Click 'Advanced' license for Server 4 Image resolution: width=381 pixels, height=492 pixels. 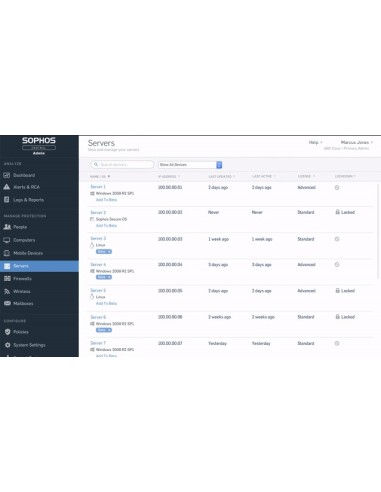[x=306, y=265]
